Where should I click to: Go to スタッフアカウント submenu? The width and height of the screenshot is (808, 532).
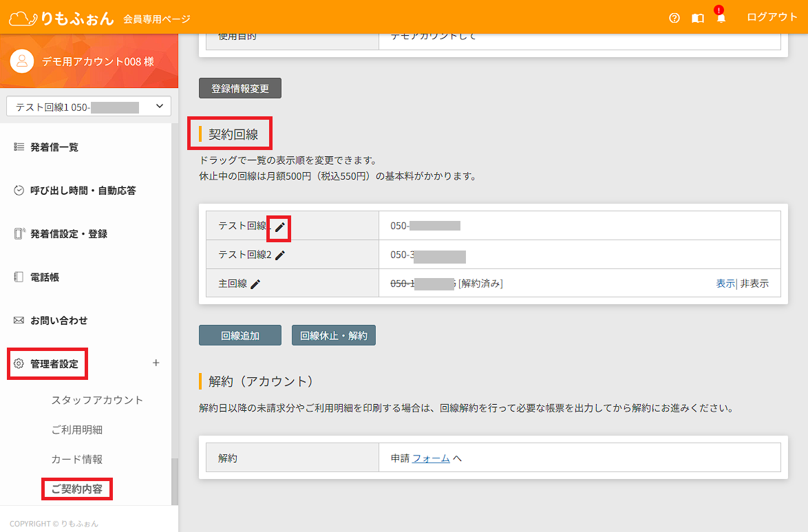pos(97,400)
